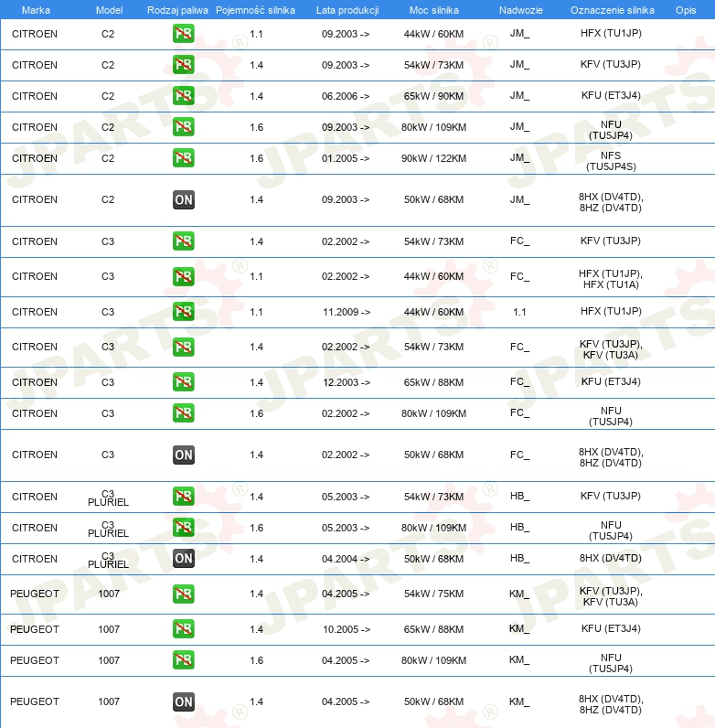Viewport: 715px width, 728px height.
Task: Click the Moc silnika column header
Action: (433, 10)
